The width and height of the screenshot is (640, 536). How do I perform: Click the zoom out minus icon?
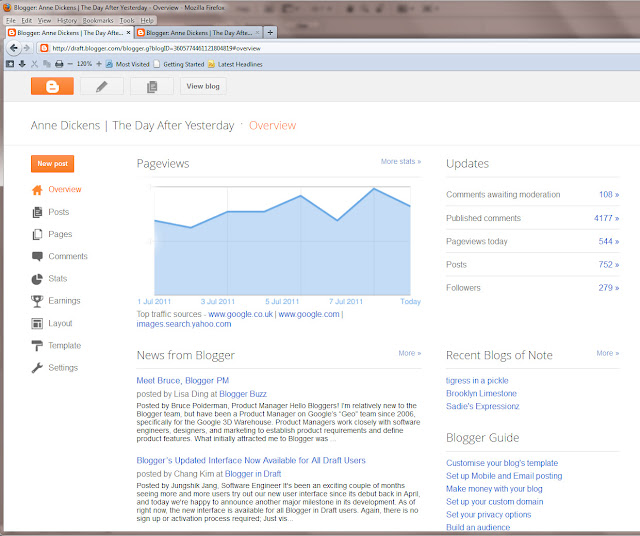tap(70, 64)
